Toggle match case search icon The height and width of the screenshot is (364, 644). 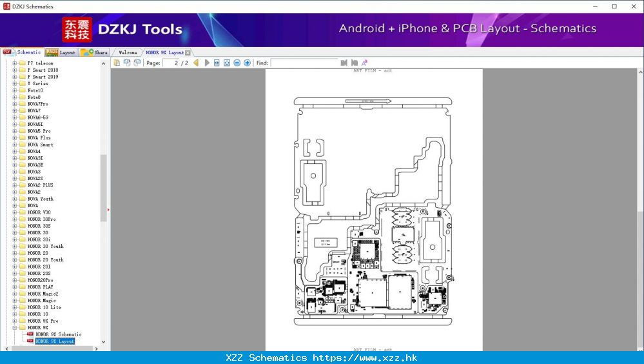[x=364, y=63]
